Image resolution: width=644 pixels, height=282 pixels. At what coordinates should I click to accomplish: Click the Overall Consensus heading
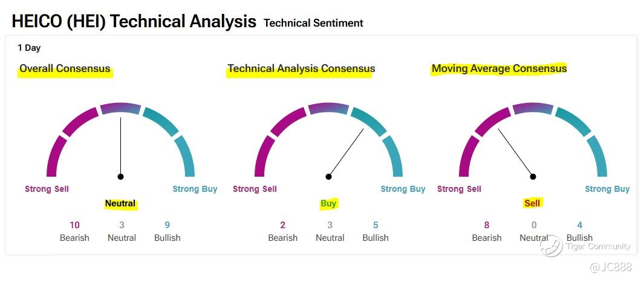coord(65,69)
